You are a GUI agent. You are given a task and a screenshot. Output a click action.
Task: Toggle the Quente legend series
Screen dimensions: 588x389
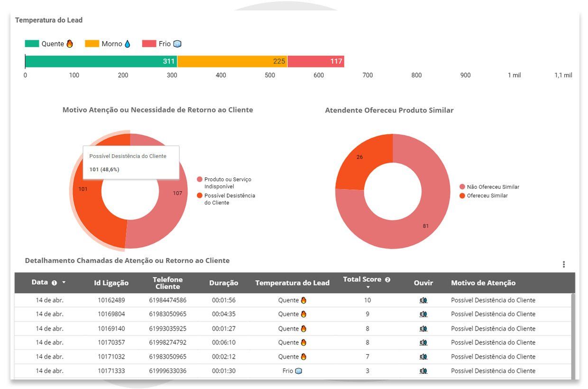pos(49,44)
